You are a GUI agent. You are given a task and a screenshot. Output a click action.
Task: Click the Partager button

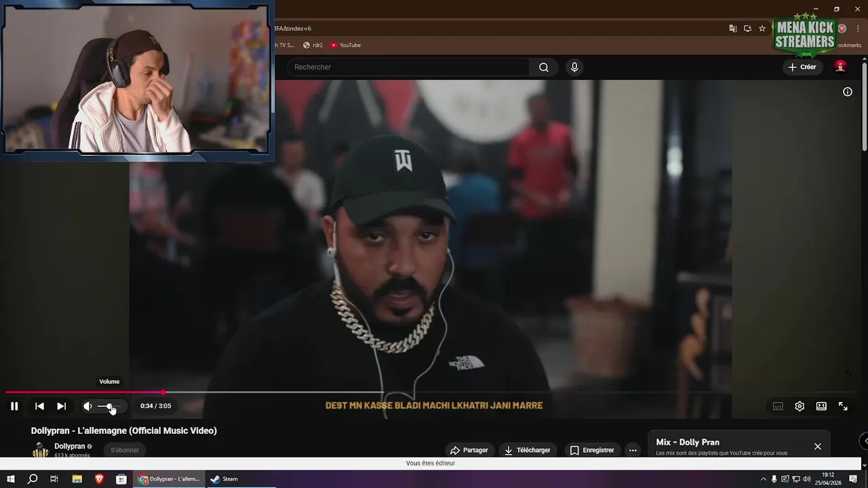pos(469,450)
